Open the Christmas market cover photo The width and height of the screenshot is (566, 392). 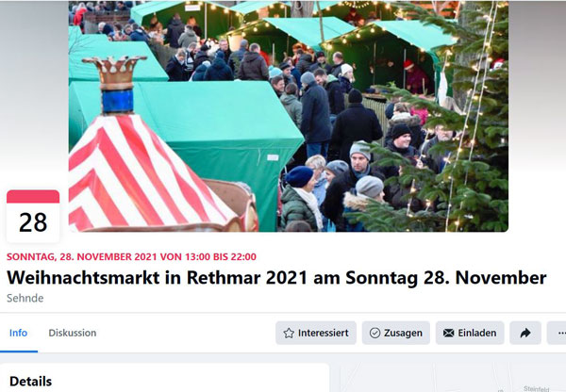[x=289, y=116]
